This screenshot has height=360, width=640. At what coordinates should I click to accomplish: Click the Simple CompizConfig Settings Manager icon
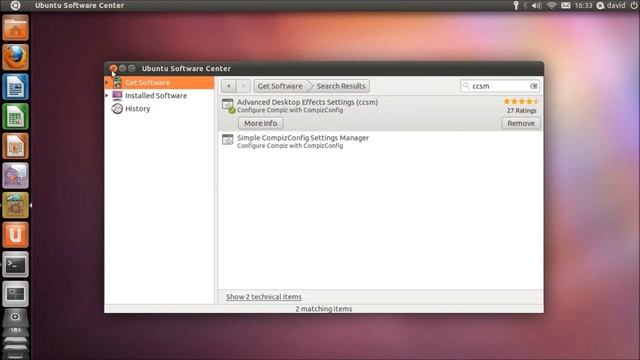(227, 139)
